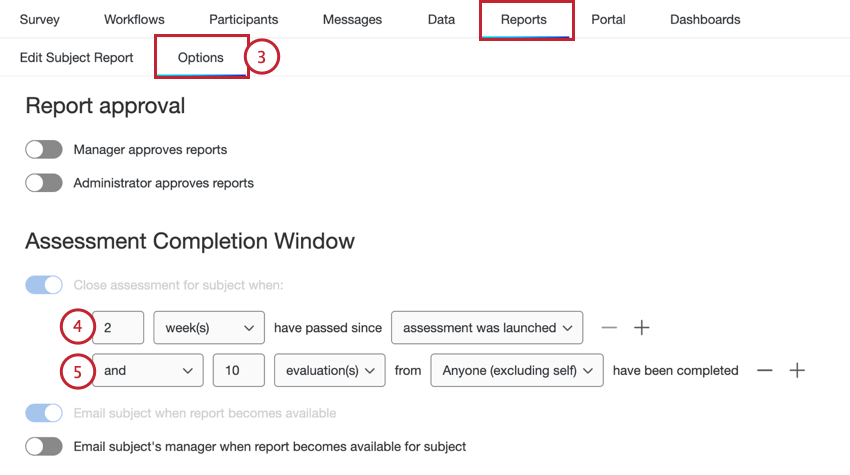Click minus icon after have been completed
This screenshot has height=475, width=850.
point(765,370)
